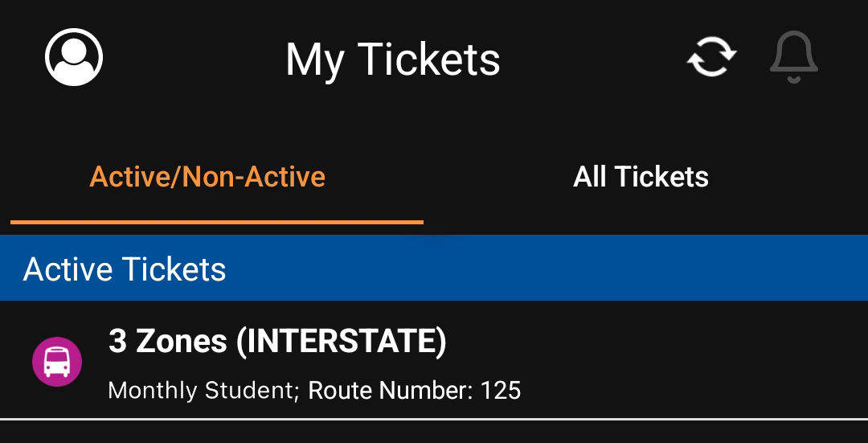Viewport: 868px width, 443px height.
Task: Click the number 125 in route details
Action: pos(501,391)
